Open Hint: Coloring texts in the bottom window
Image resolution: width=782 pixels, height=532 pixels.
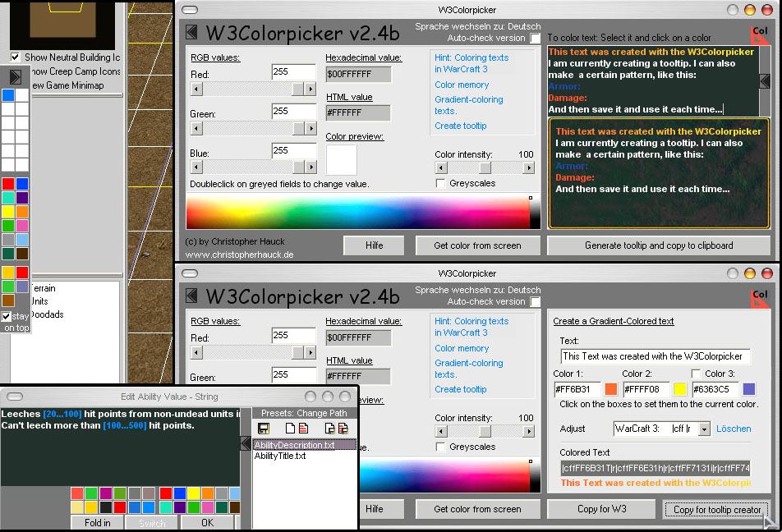471,327
